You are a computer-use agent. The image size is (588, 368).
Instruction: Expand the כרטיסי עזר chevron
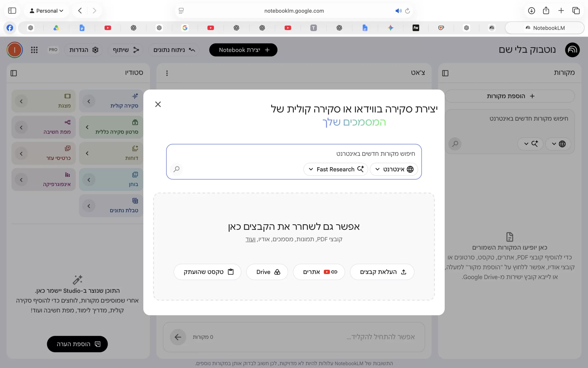(21, 154)
